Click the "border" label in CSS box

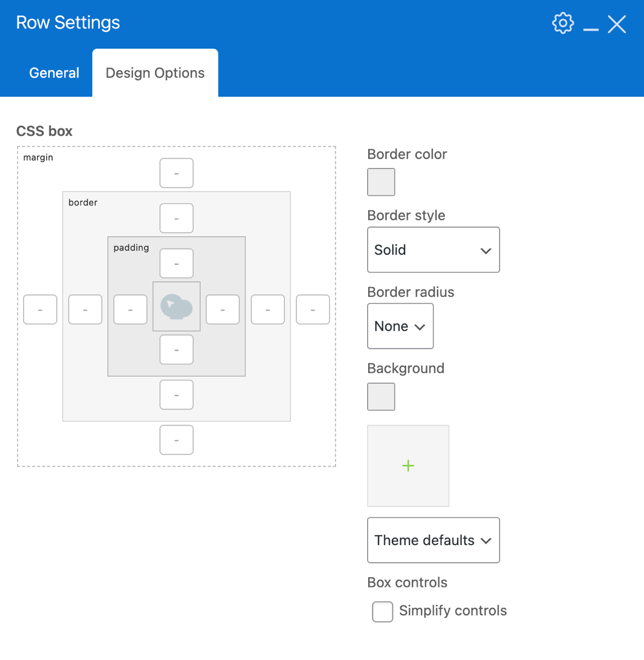83,202
